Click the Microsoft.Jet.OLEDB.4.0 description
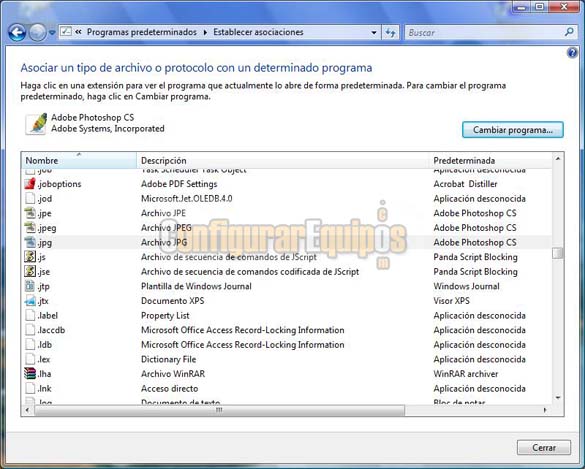The width and height of the screenshot is (585, 469). [x=187, y=198]
